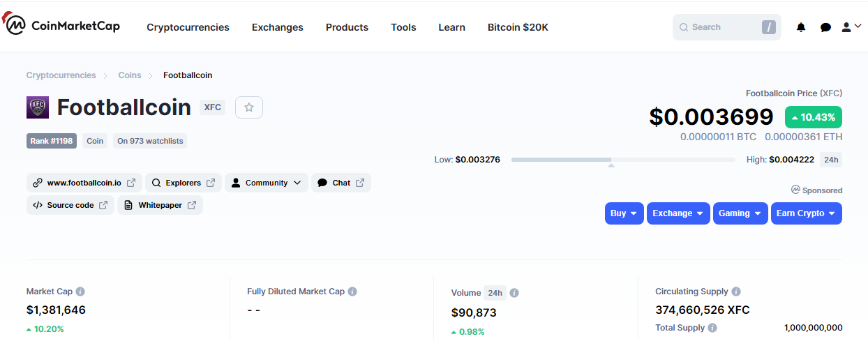Screen dimensions: 868x348
Task: Show Volume info tooltip icon
Action: point(514,293)
